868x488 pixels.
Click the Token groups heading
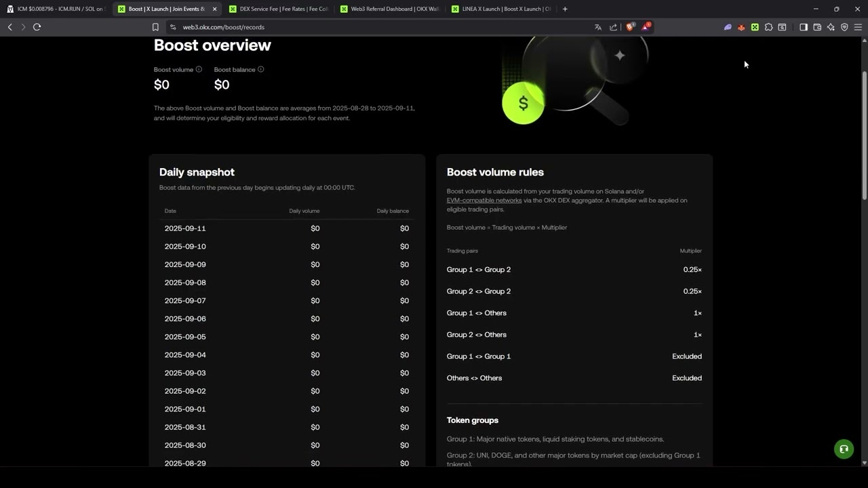[473, 420]
